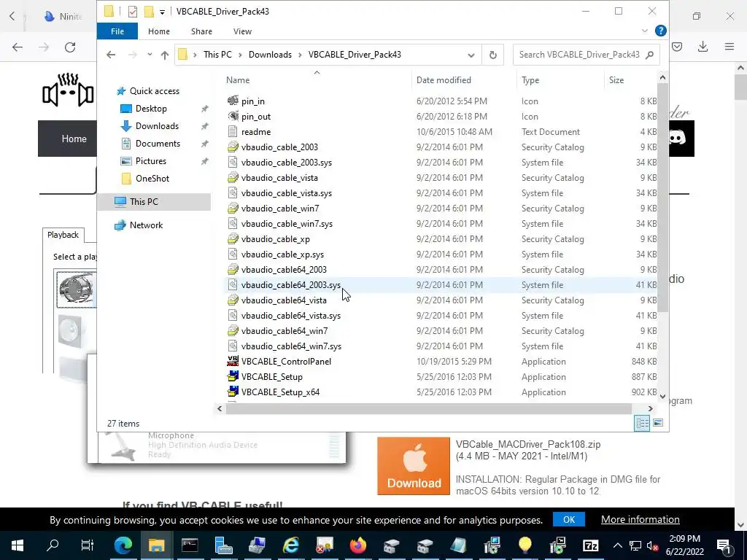
Task: Select vbaudio_cable_2003 security catalog icon
Action: tap(233, 147)
